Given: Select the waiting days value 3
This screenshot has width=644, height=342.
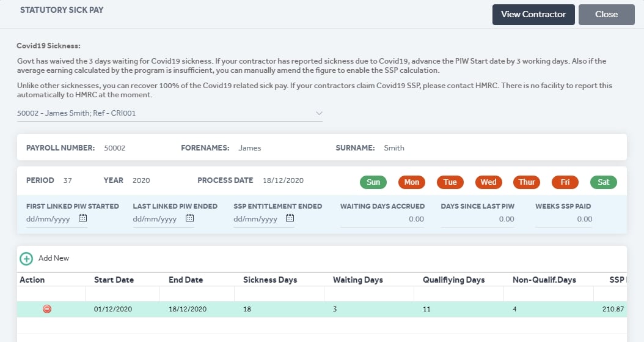Looking at the screenshot, I should coord(335,309).
